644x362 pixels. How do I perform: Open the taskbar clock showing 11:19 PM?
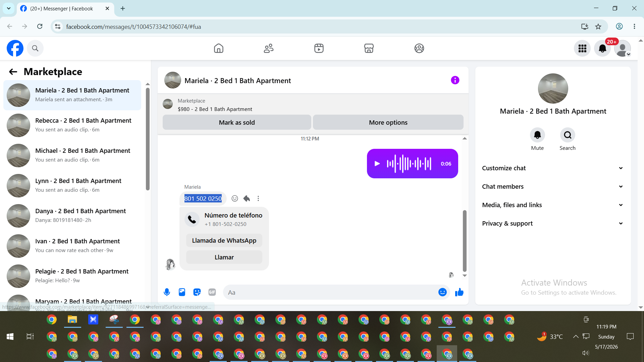pyautogui.click(x=606, y=326)
